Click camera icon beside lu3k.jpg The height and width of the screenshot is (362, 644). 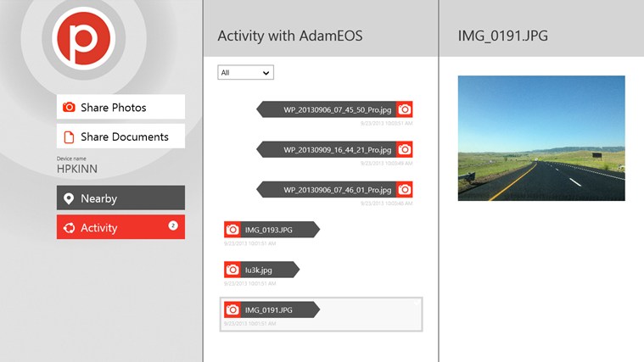tap(232, 269)
